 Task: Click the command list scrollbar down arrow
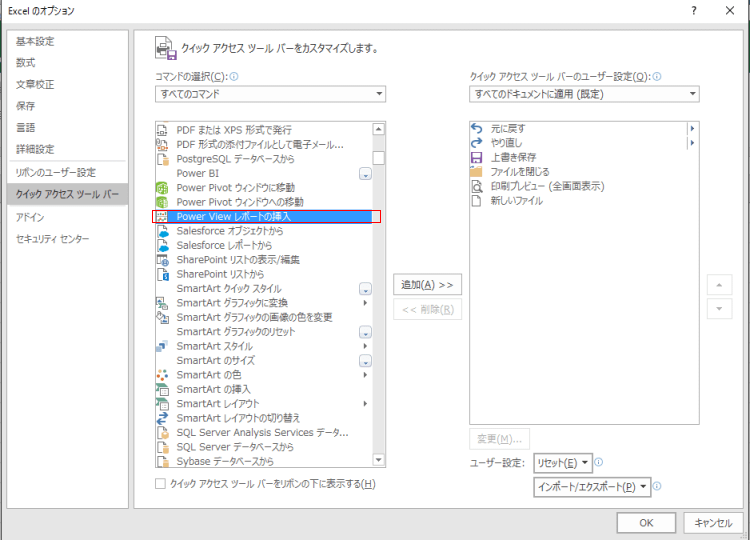coord(378,460)
